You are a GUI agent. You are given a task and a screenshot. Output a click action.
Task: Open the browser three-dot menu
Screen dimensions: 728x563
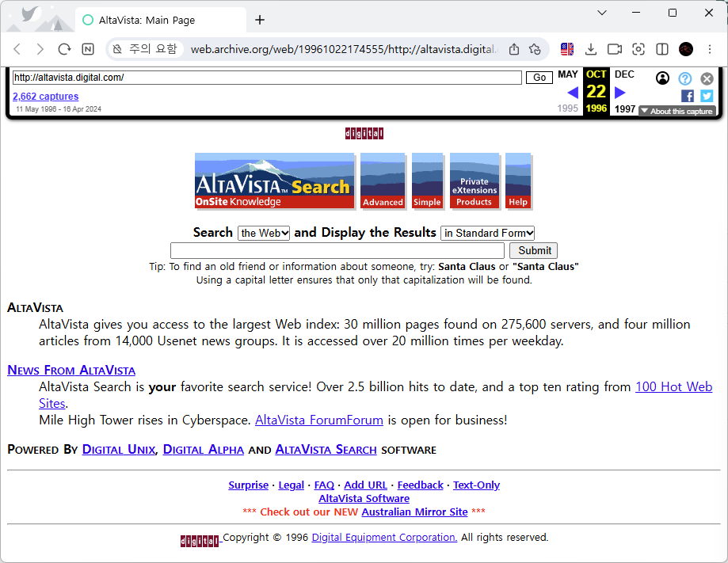[x=710, y=49]
